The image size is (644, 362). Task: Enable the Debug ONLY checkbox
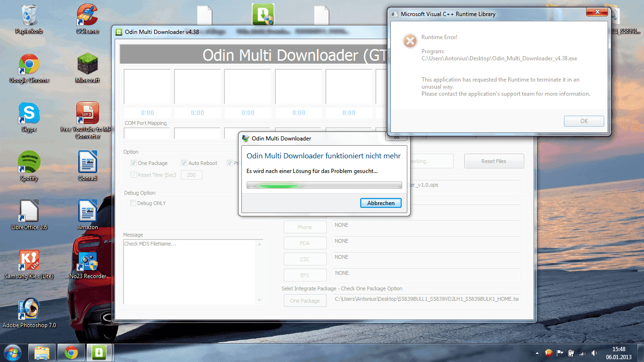tap(133, 203)
